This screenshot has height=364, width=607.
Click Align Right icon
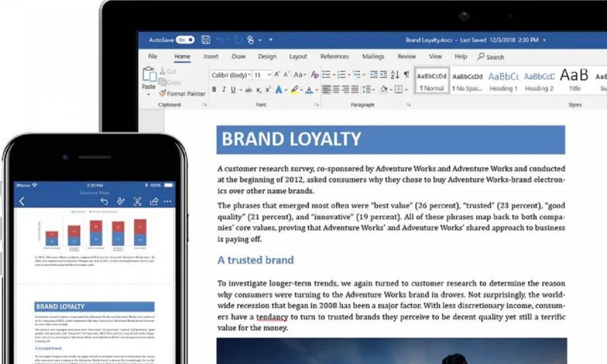click(x=345, y=90)
